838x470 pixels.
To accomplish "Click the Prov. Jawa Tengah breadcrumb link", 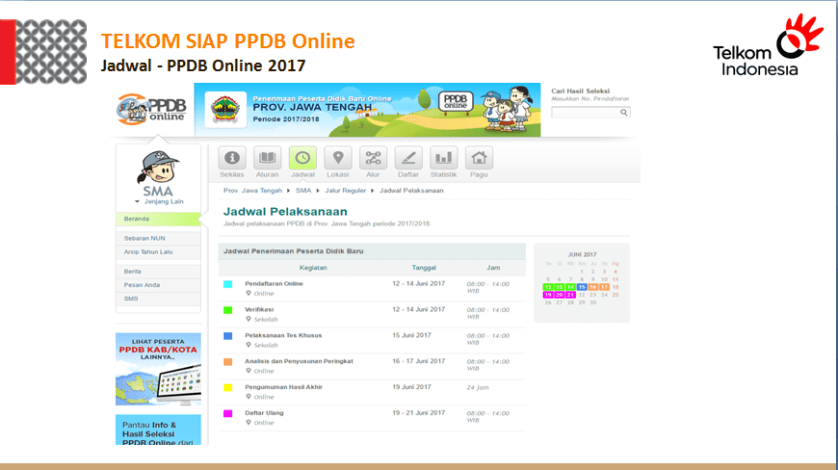I will [x=253, y=189].
